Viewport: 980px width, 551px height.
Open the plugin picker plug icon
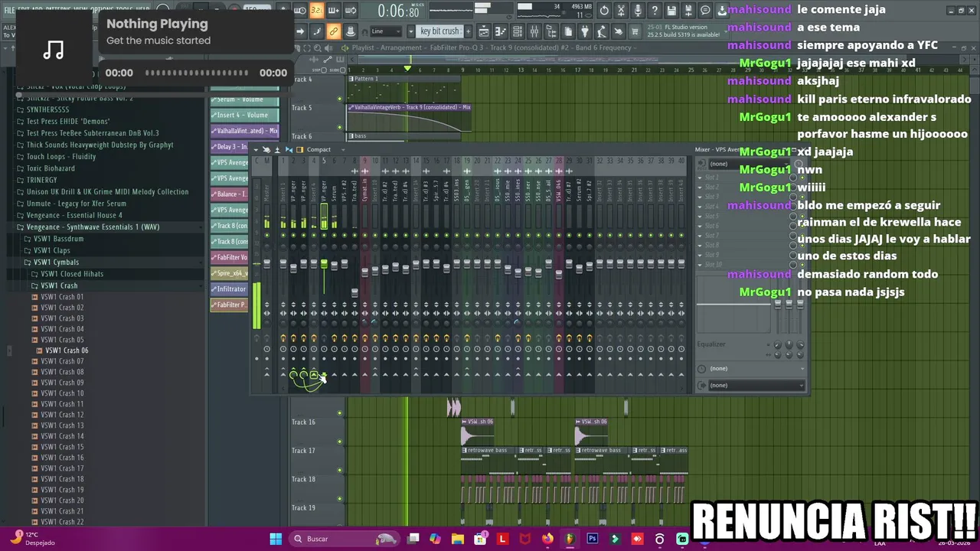[585, 31]
